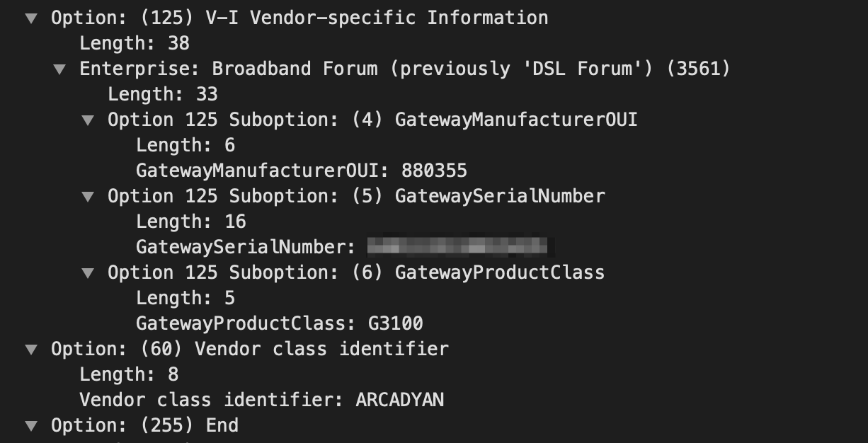Select the GatewayManufacturerOUI: 880355 row

pyautogui.click(x=302, y=171)
